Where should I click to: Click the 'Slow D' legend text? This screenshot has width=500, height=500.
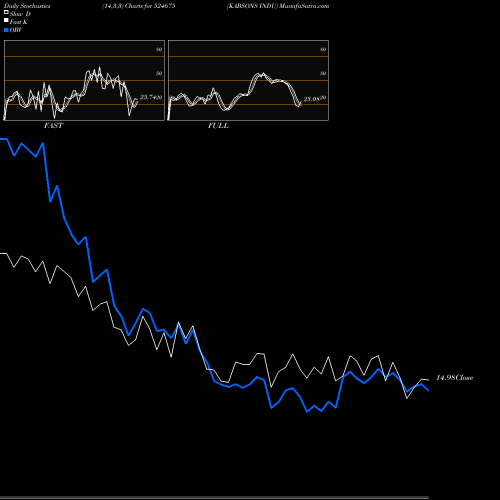(x=20, y=14)
